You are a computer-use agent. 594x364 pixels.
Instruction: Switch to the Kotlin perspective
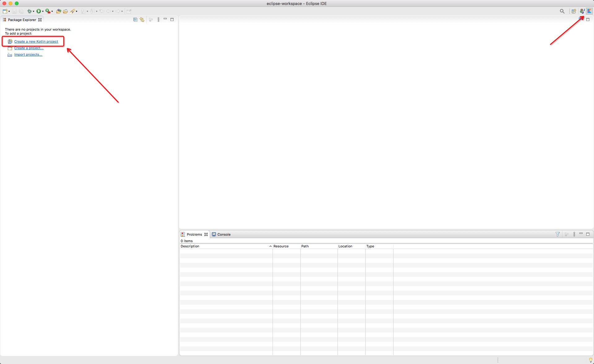coord(589,11)
